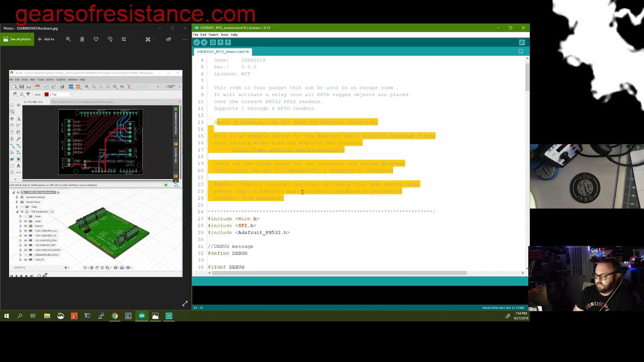Click the Share icon in Photos
The width and height of the screenshot is (644, 362).
coord(169,39)
